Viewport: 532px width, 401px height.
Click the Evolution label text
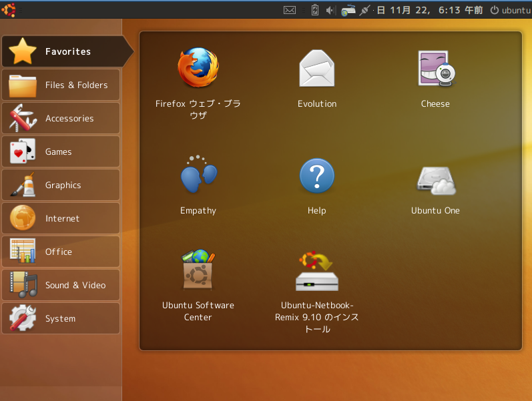pos(317,103)
